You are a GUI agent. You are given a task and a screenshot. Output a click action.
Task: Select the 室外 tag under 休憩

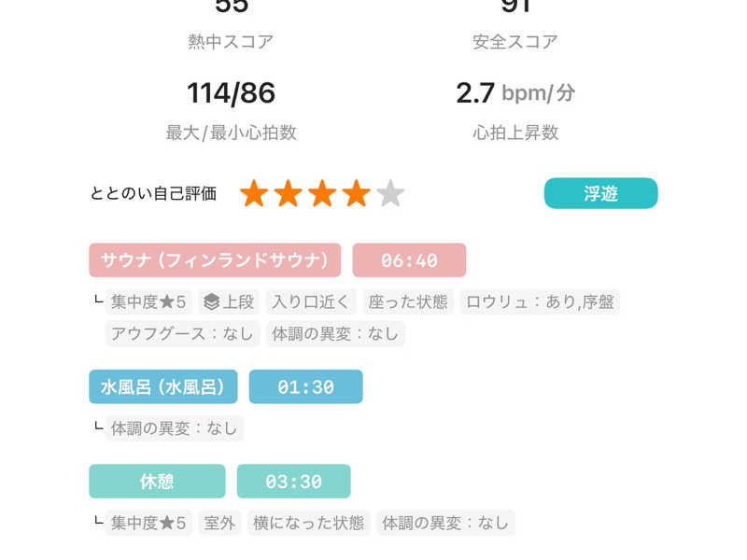219,523
